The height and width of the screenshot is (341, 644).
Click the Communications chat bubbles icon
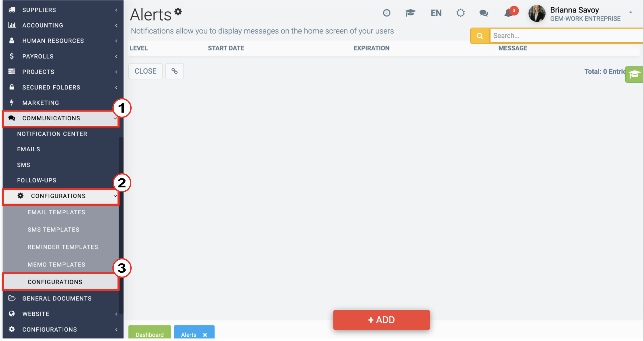pyautogui.click(x=12, y=118)
